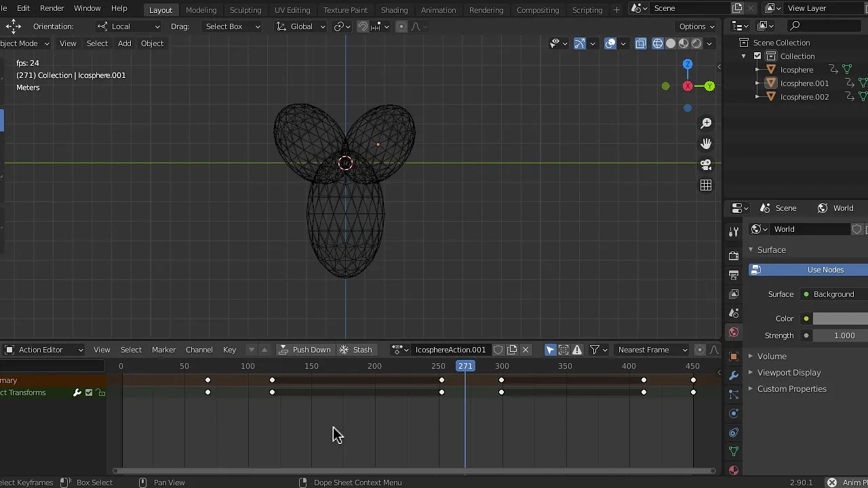This screenshot has width=868, height=488.
Task: Open the Material properties sphere icon
Action: coord(734,470)
